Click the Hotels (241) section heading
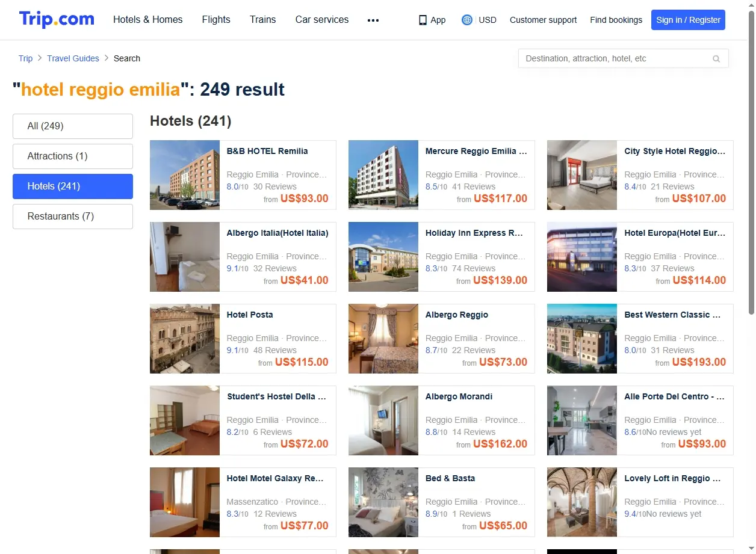This screenshot has height=554, width=756. 191,121
